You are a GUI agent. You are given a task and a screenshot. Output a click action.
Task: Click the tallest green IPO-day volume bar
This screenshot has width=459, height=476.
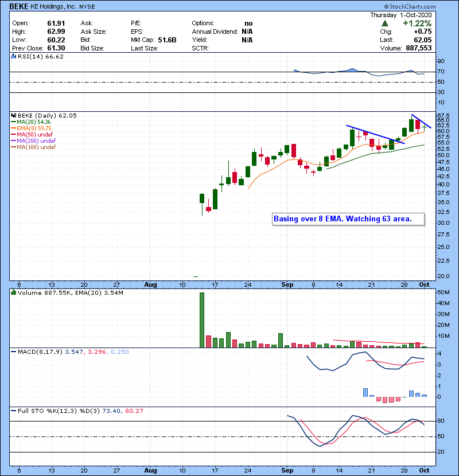click(x=202, y=320)
